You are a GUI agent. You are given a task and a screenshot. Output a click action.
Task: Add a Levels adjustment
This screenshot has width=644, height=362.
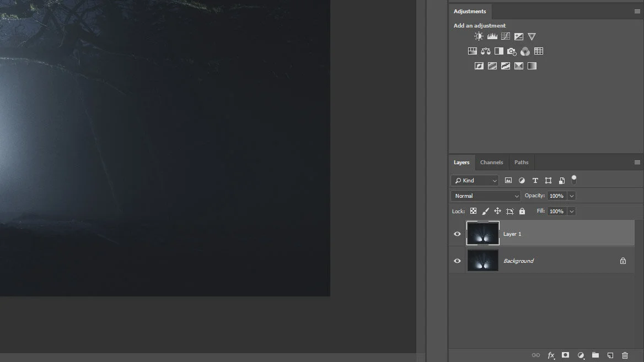pyautogui.click(x=492, y=36)
